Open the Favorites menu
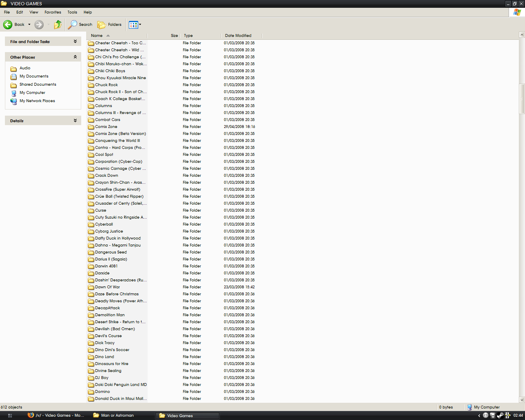The width and height of the screenshot is (525, 420). point(53,12)
